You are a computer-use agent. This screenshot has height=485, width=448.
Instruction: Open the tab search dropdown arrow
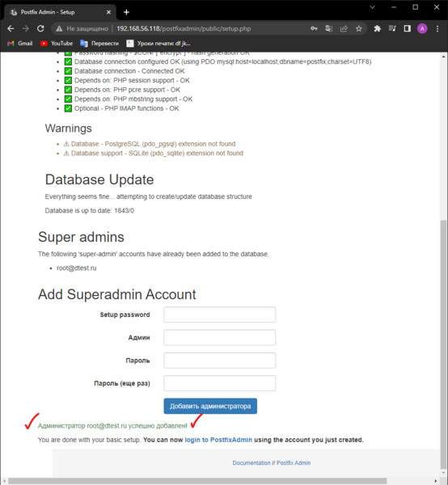372,6
